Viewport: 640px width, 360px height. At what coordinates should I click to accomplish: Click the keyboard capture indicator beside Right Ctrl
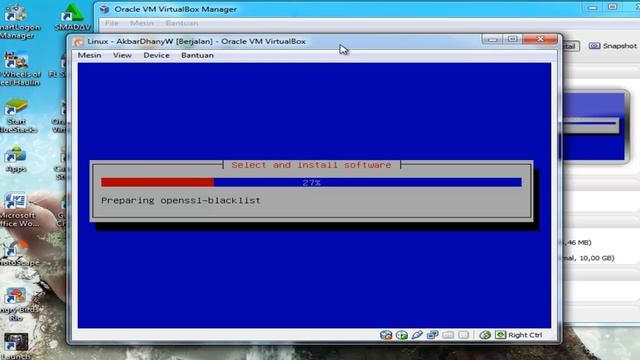[x=500, y=335]
